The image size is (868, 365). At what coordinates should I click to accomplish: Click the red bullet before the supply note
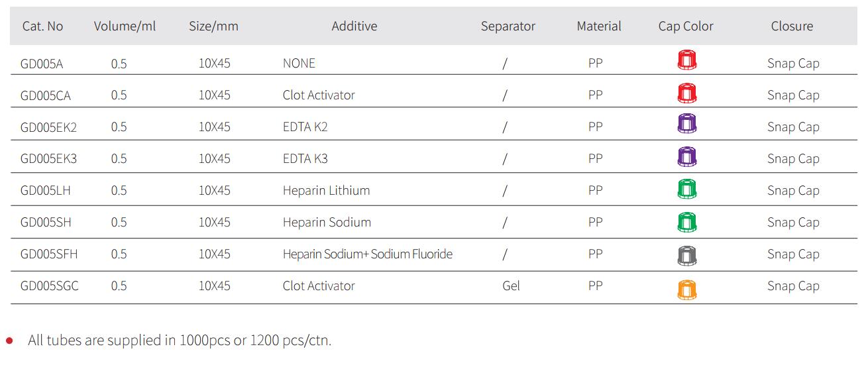pos(9,340)
